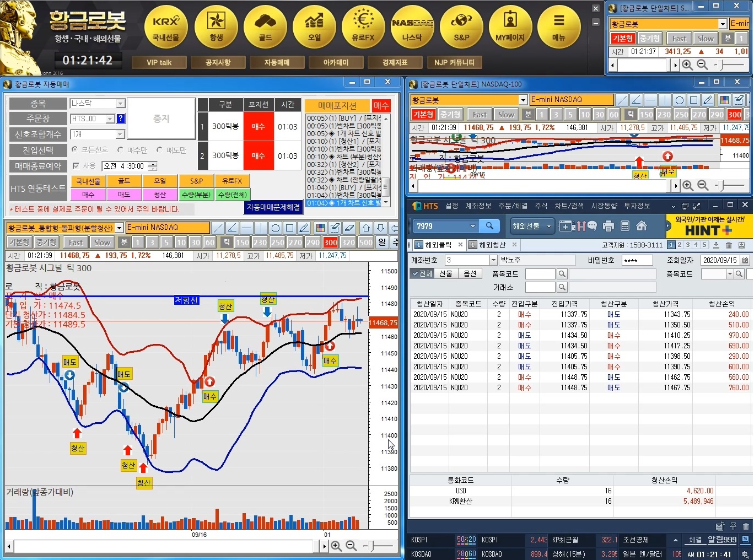
Task: Click the VIP talk button
Action: tap(159, 62)
